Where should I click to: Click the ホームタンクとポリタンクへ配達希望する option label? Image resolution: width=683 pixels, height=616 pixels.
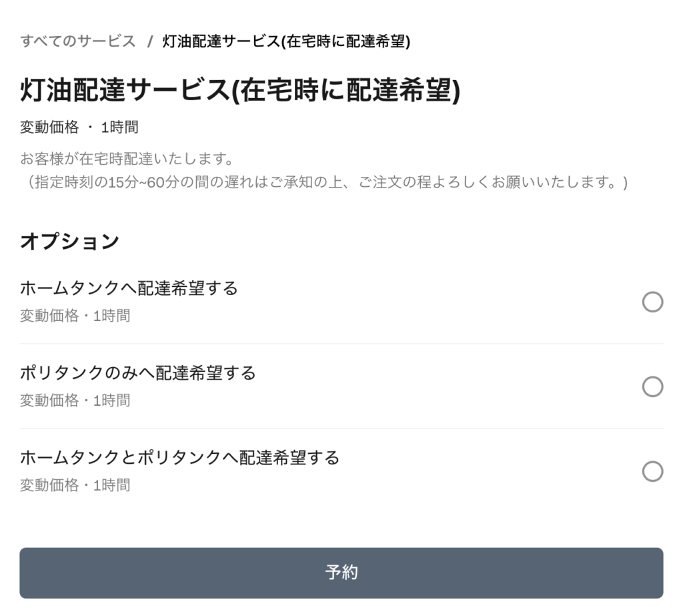(179, 458)
